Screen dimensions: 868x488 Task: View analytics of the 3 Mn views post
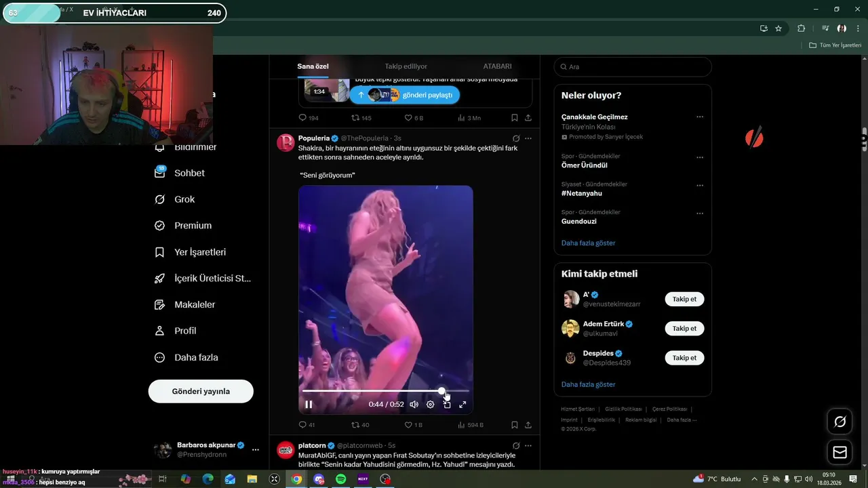point(469,118)
